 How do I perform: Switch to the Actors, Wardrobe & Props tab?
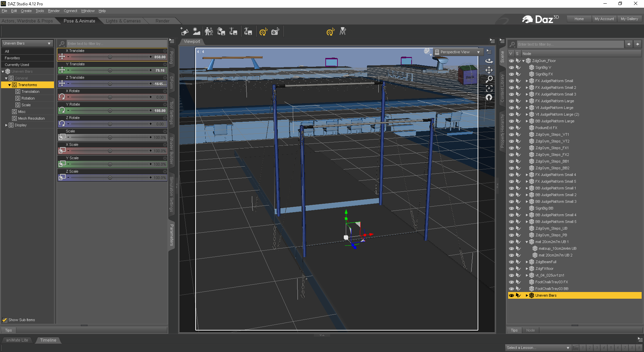point(27,21)
